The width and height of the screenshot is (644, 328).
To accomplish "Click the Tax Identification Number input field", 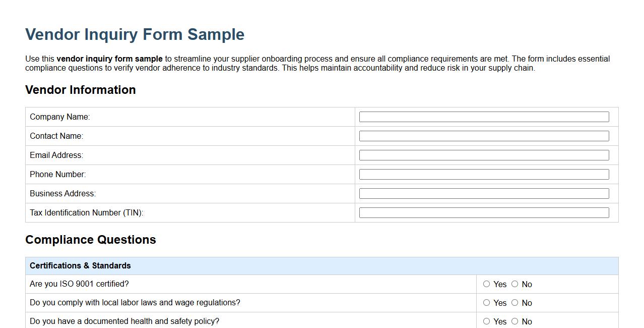I will 483,212.
